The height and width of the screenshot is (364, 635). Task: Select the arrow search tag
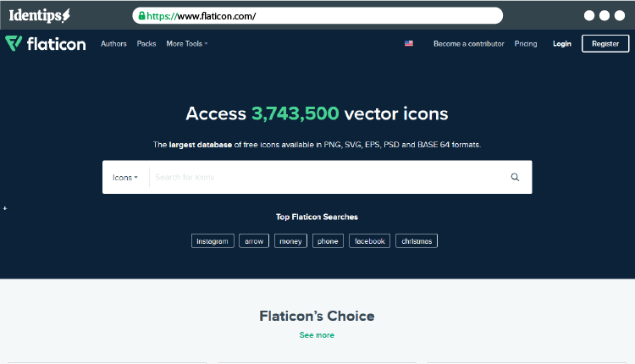click(254, 241)
